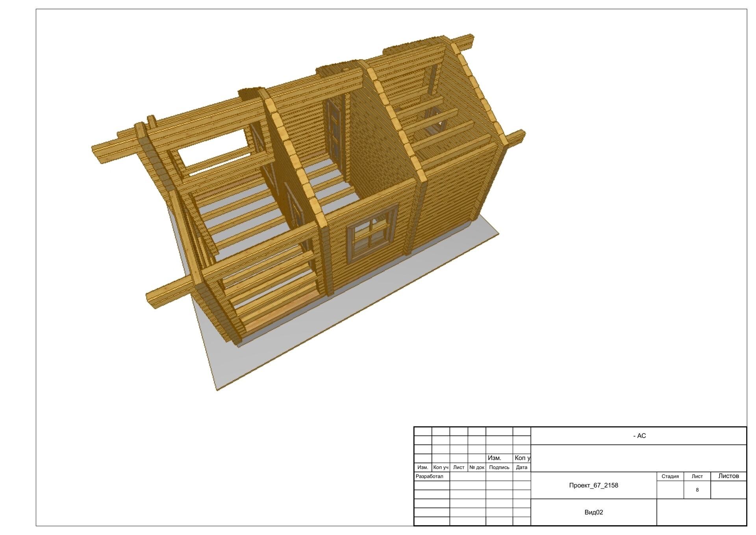Select the 'Стадия' header cell
This screenshot has width=756, height=535.
pyautogui.click(x=670, y=476)
